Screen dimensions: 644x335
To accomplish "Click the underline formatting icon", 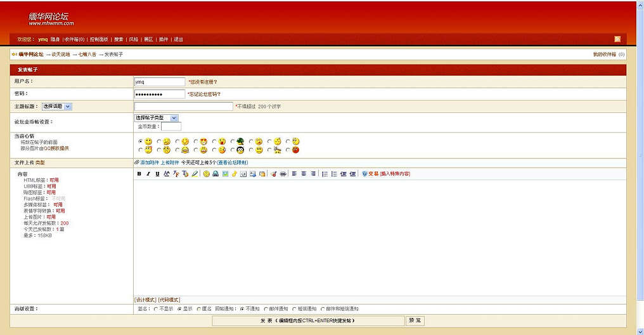I will pyautogui.click(x=157, y=174).
